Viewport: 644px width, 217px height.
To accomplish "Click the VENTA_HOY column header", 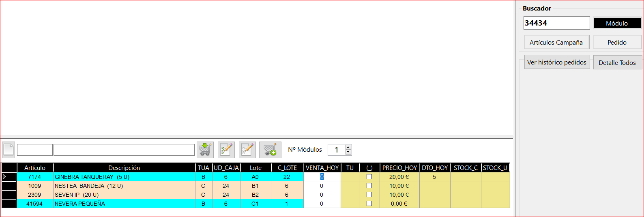I will pos(322,168).
